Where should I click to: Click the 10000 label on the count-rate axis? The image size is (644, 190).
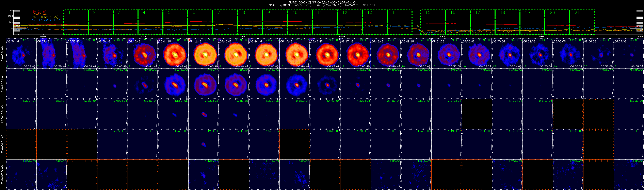click(x=10, y=11)
